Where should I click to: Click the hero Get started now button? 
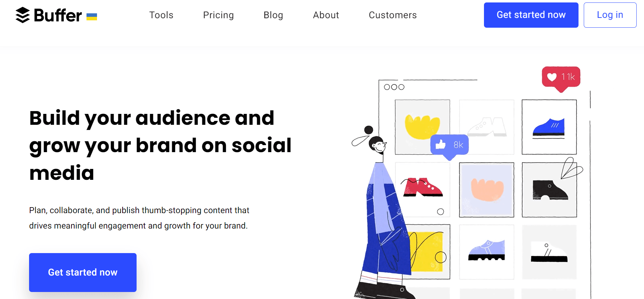click(82, 272)
